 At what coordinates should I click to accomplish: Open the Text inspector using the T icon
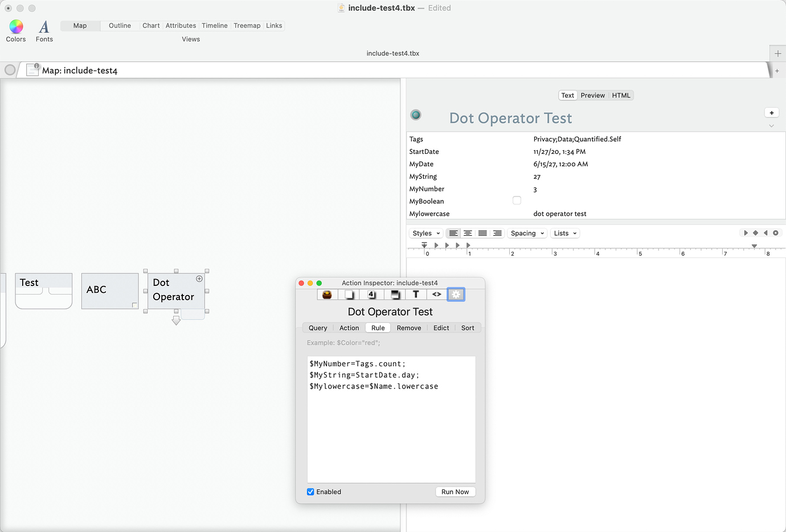pos(416,294)
